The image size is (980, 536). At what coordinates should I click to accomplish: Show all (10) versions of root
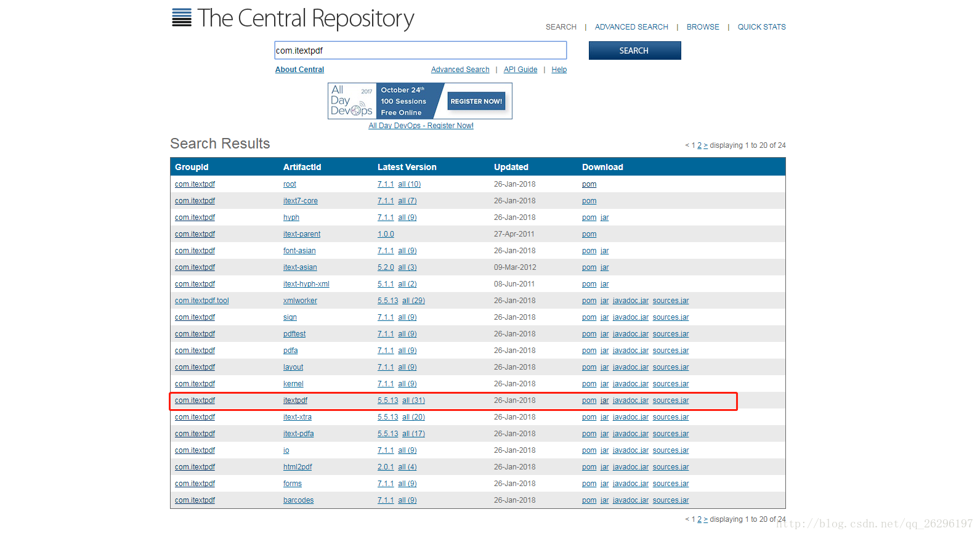pyautogui.click(x=409, y=184)
